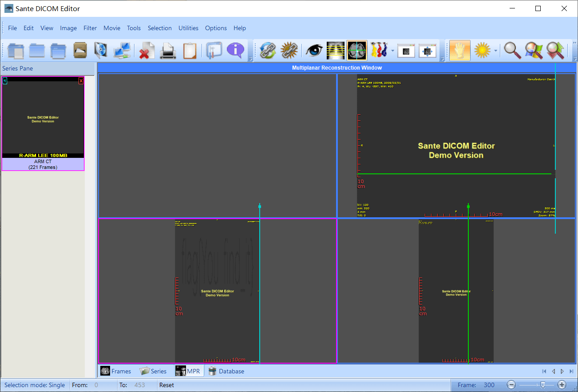Go to previous frame arrow
The width and height of the screenshot is (578, 392).
coord(553,371)
